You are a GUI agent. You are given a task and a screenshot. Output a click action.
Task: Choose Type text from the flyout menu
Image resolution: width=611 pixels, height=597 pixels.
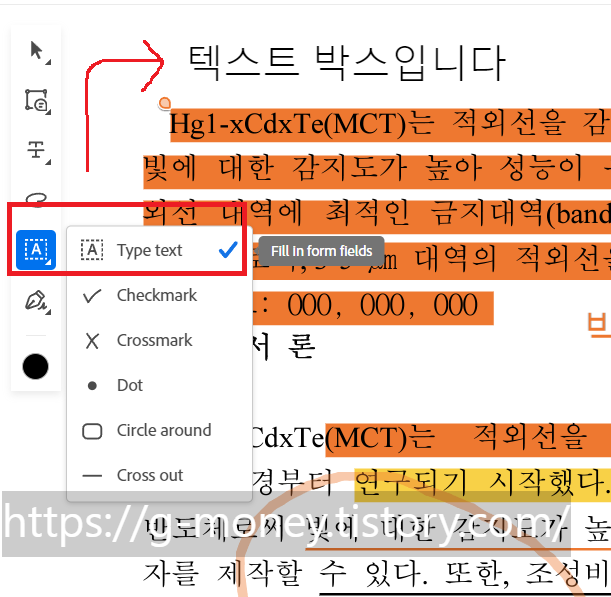point(160,250)
